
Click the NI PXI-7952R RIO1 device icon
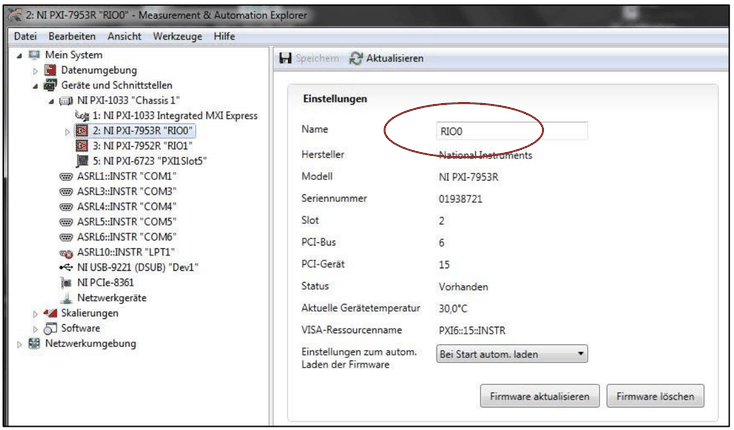(82, 146)
